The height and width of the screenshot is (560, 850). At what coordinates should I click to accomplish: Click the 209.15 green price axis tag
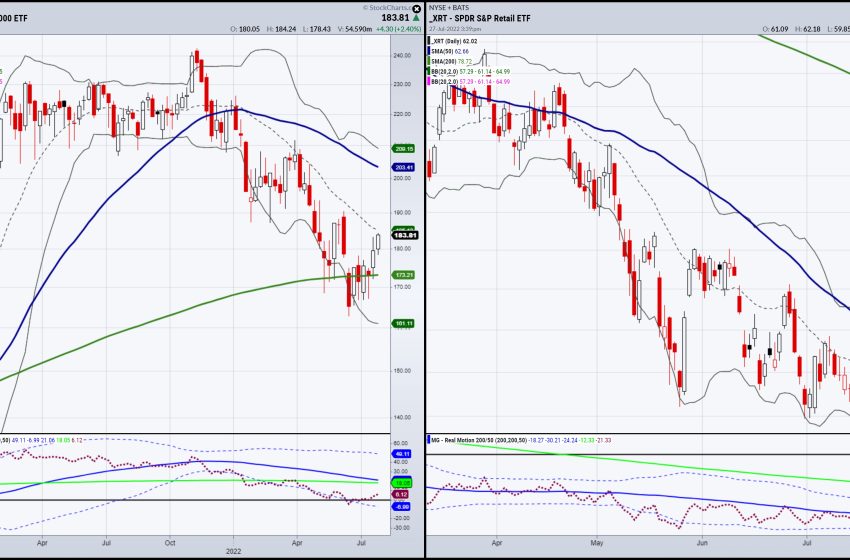(x=403, y=149)
